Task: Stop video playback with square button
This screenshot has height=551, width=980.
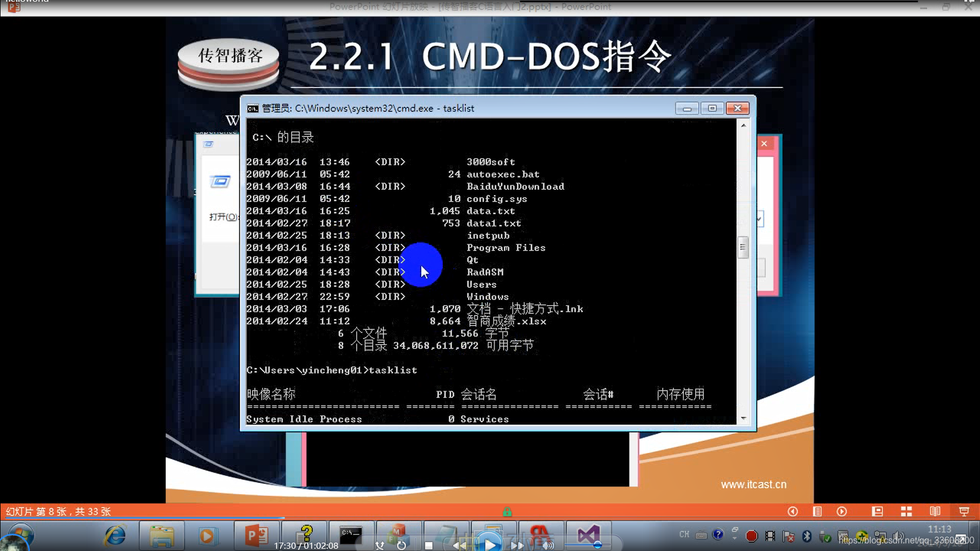Action: point(429,545)
